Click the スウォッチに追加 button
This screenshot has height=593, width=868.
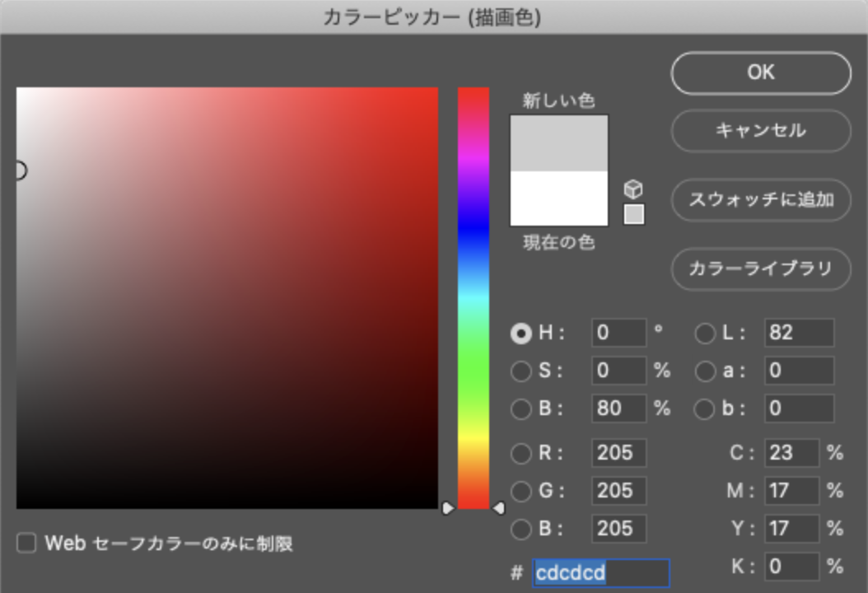(760, 200)
